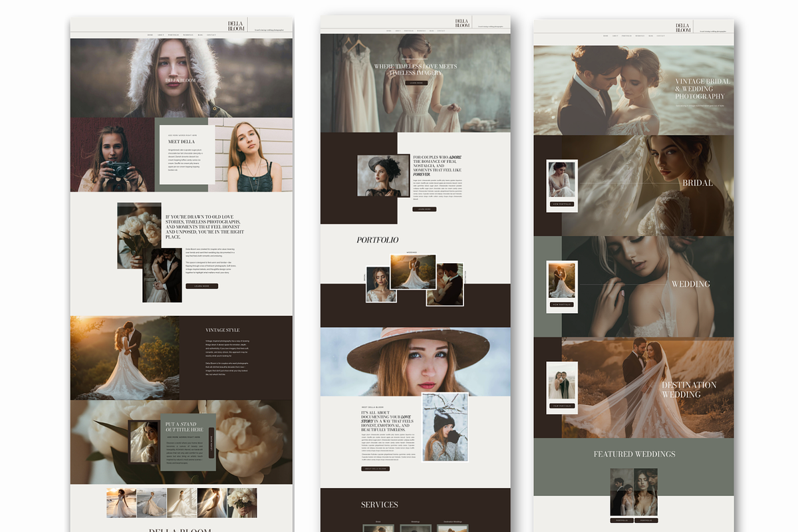This screenshot has width=798, height=532.
Task: Click second Portfolio button under Featured Weddings
Action: coord(646,520)
